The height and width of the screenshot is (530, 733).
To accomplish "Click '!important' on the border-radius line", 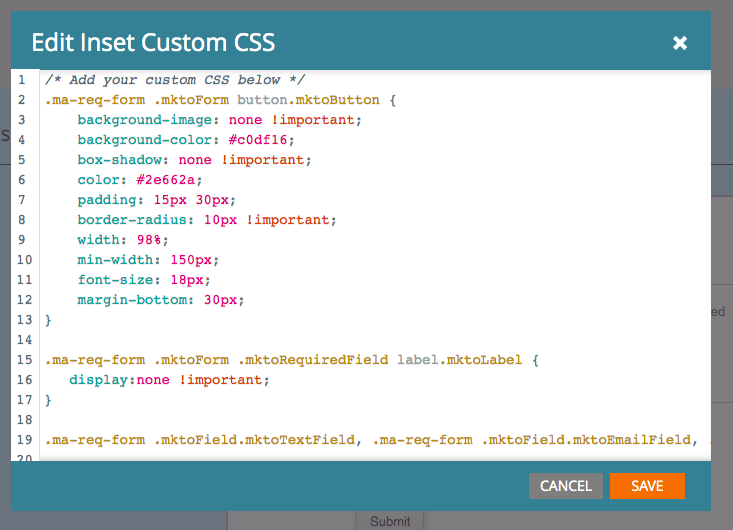I will (287, 220).
